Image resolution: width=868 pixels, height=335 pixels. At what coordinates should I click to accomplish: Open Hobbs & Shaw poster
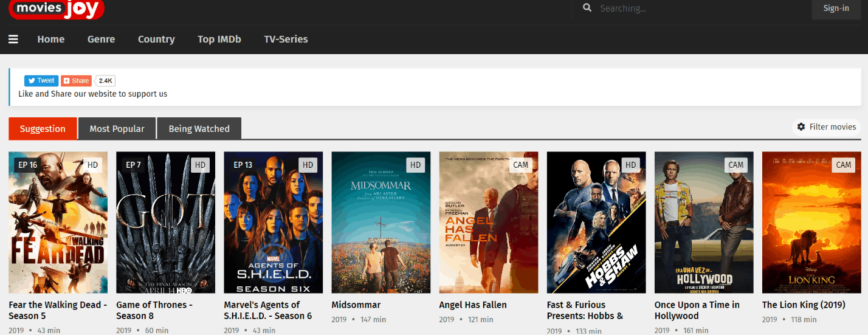[x=596, y=223]
